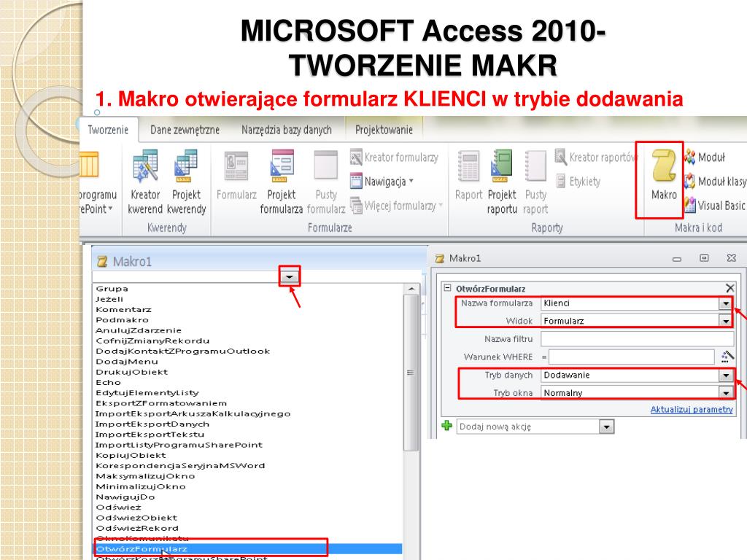
Task: Open Projekt raportu design
Action: (x=502, y=182)
